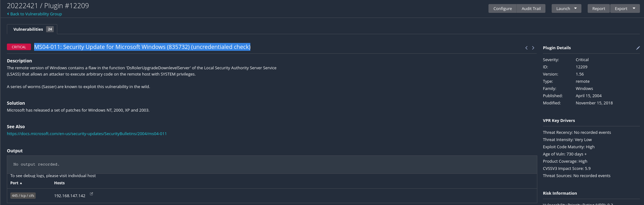This screenshot has height=205, width=644.
Task: Click the CRITICAL severity badge
Action: [x=19, y=47]
